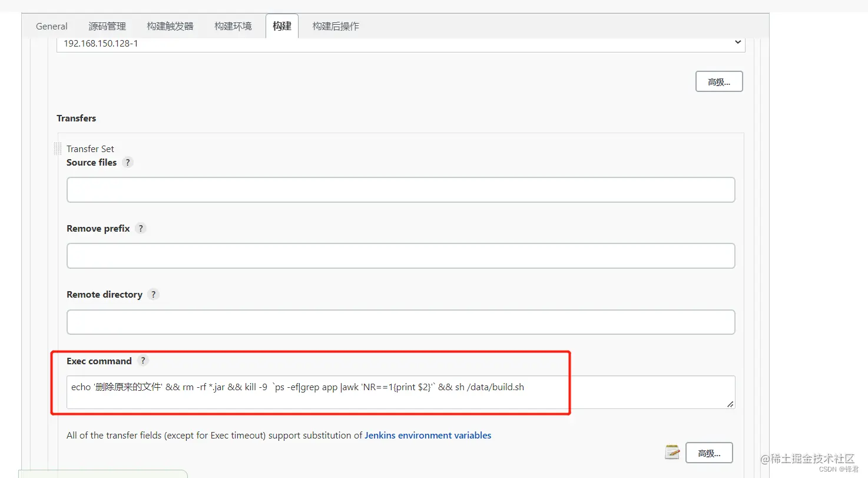Open the Jenkins environment variables link
Screen dimensions: 868x478
coord(428,436)
